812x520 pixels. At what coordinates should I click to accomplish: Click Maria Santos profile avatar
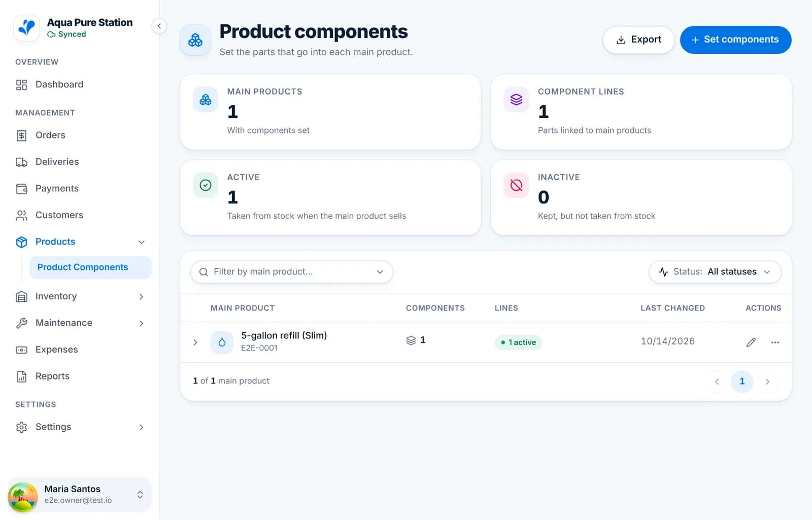click(x=23, y=497)
